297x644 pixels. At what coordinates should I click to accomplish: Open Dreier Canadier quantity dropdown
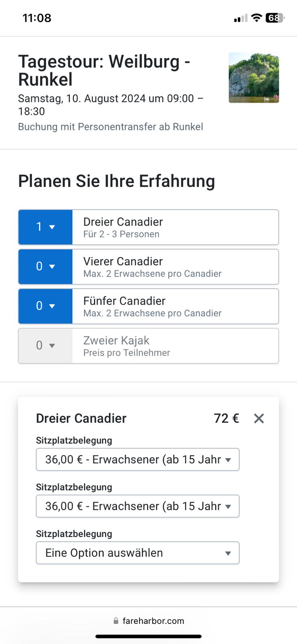[45, 227]
